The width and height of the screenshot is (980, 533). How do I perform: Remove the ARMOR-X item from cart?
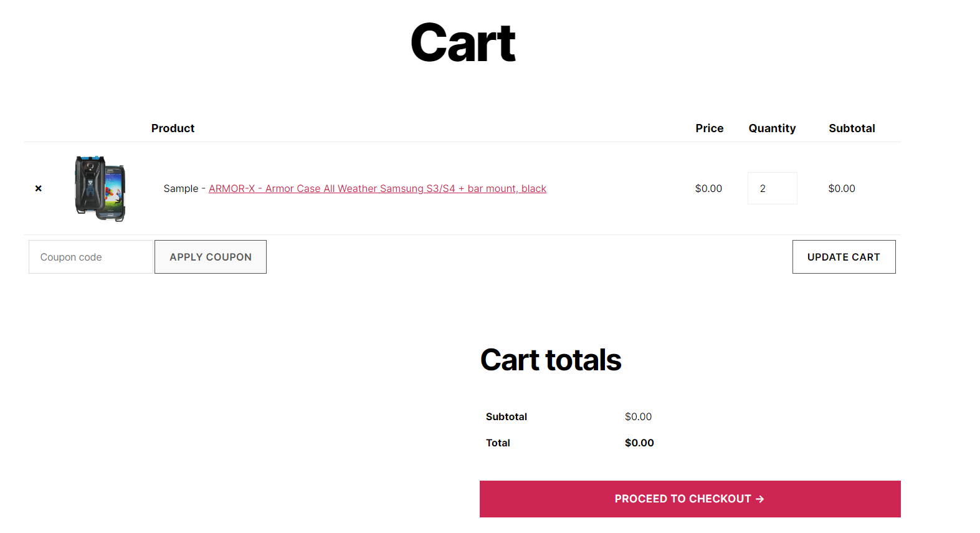[39, 188]
